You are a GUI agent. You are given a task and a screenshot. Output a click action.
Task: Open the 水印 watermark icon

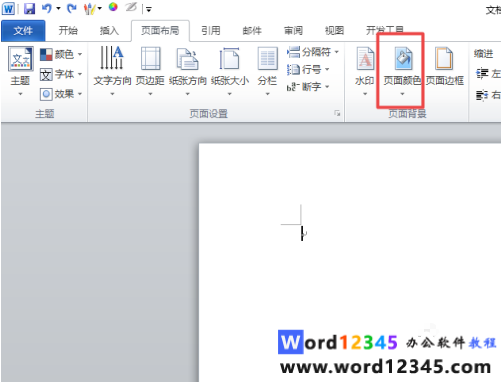tap(365, 58)
